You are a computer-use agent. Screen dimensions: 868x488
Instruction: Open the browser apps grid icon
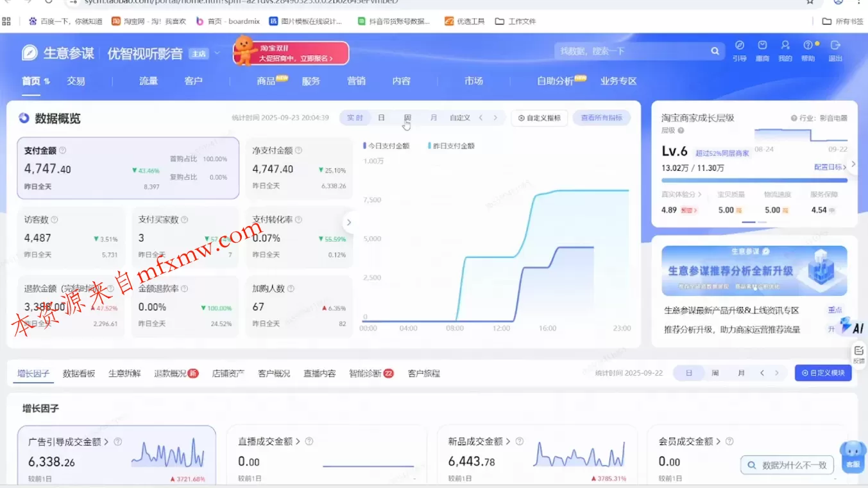pos(6,21)
